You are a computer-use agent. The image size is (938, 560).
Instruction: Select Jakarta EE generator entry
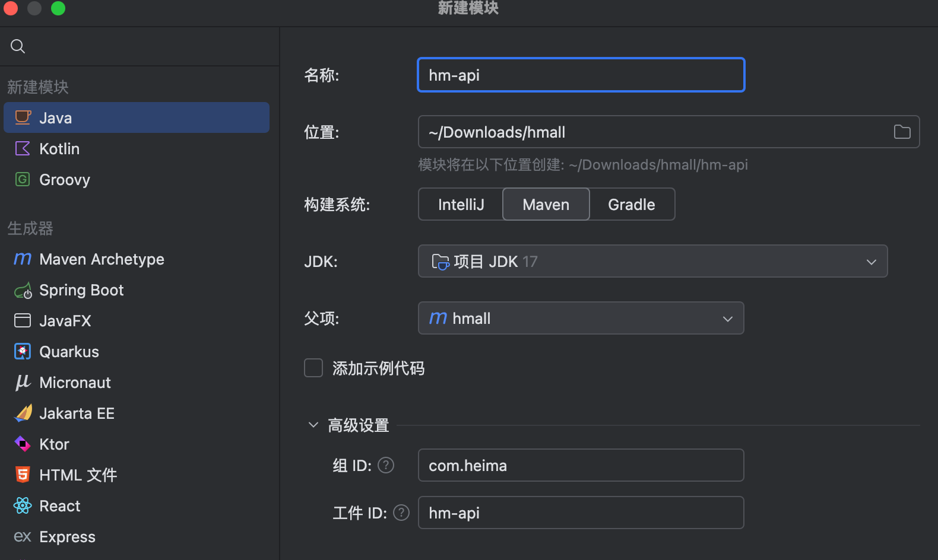click(x=137, y=413)
